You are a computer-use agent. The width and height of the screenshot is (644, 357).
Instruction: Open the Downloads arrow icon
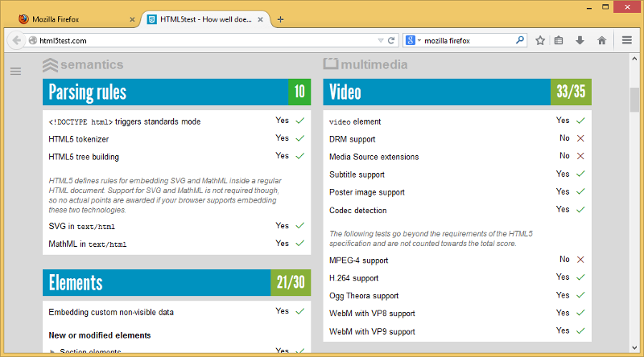point(580,39)
